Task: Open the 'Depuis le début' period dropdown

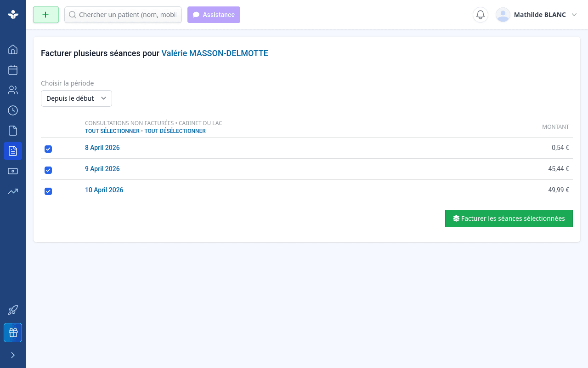Action: pyautogui.click(x=76, y=98)
